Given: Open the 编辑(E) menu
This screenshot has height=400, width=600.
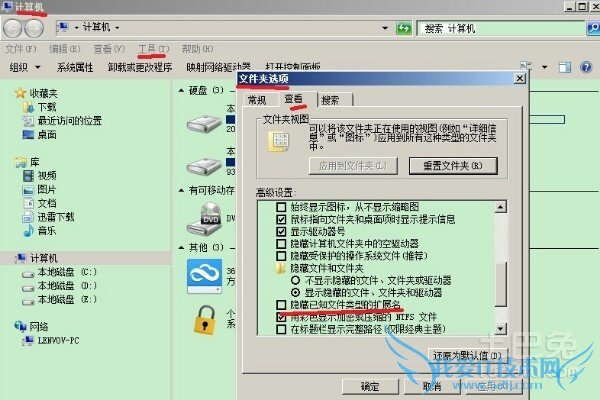Looking at the screenshot, I should (64, 49).
